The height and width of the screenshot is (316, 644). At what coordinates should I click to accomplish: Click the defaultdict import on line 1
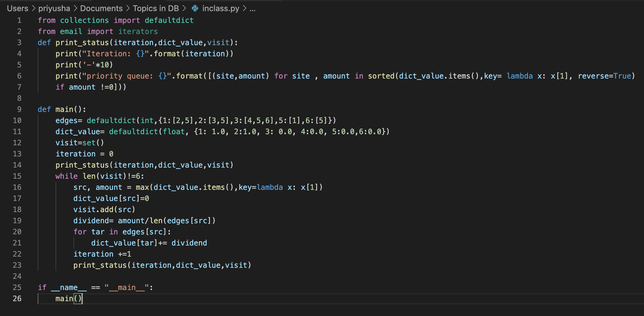pyautogui.click(x=169, y=20)
